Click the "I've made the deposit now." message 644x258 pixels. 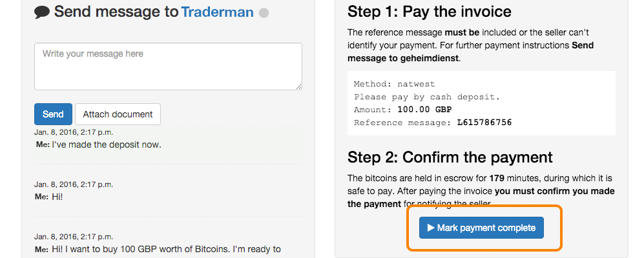[x=107, y=144]
